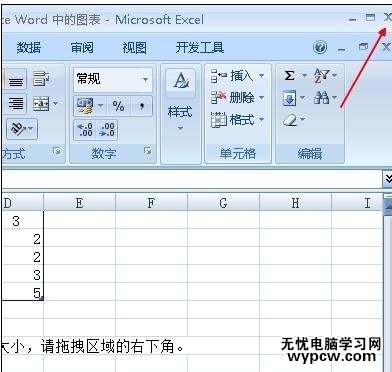Click the center align icon
This screenshot has width=392, height=372.
coord(15,80)
